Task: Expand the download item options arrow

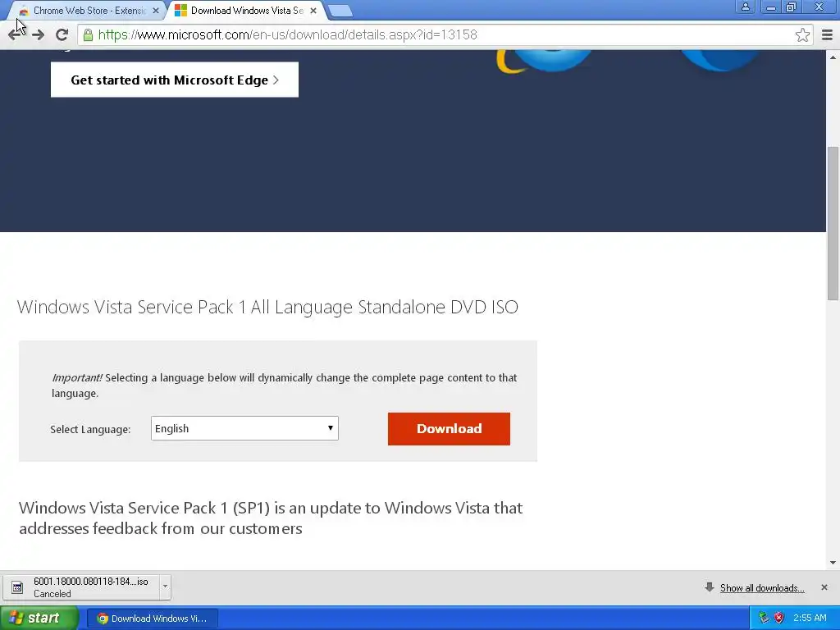Action: pos(165,587)
